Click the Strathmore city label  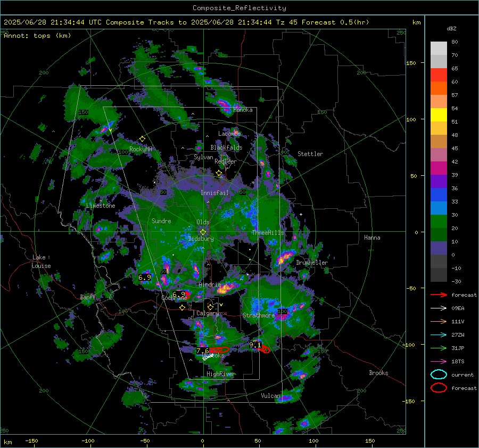[259, 315]
